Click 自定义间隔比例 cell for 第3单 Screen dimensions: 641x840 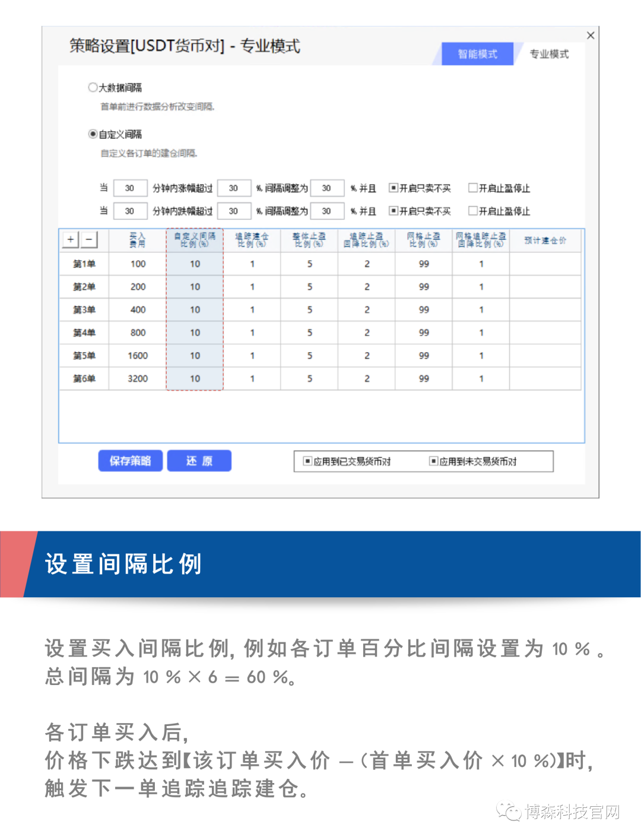click(195, 310)
